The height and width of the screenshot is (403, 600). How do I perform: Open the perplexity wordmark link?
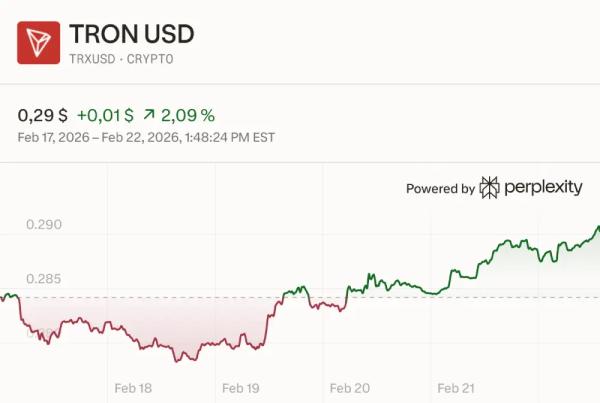pos(543,187)
